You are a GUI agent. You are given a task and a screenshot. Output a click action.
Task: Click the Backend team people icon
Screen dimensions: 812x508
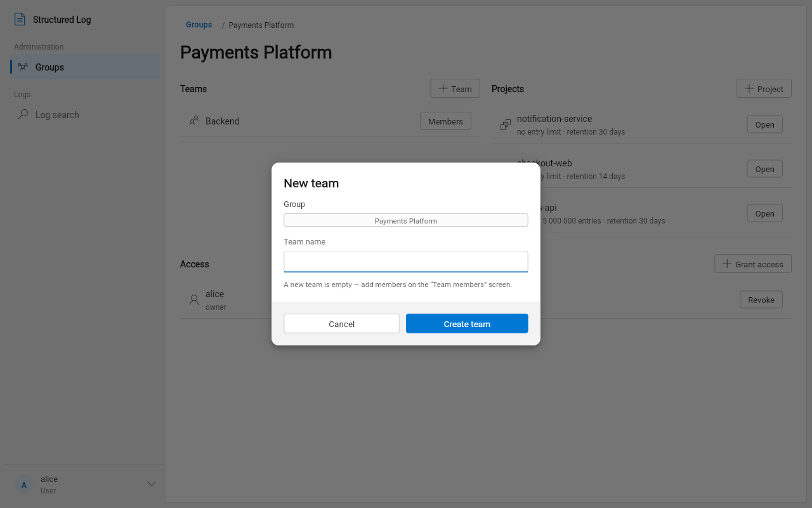(194, 121)
